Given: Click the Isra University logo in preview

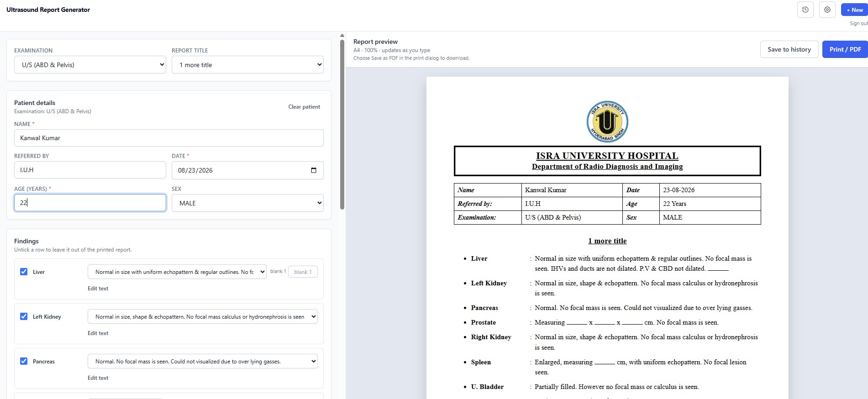Looking at the screenshot, I should coord(607,121).
